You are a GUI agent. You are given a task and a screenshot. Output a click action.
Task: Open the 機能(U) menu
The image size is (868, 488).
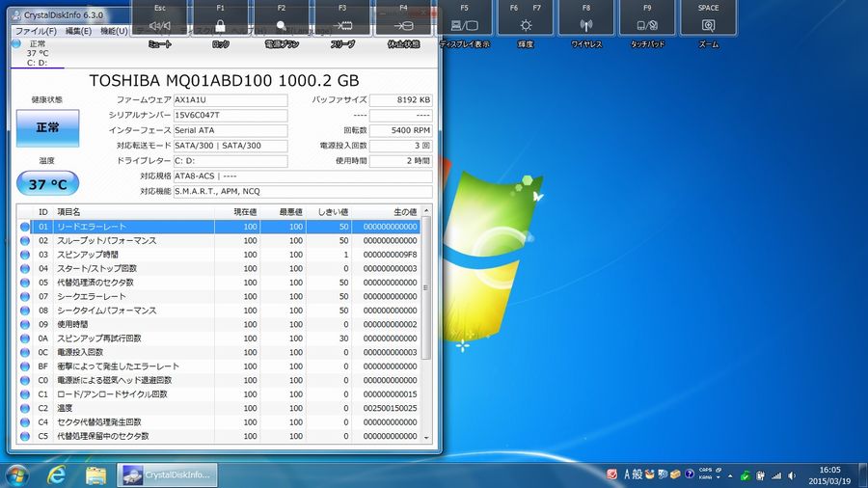[x=114, y=31]
